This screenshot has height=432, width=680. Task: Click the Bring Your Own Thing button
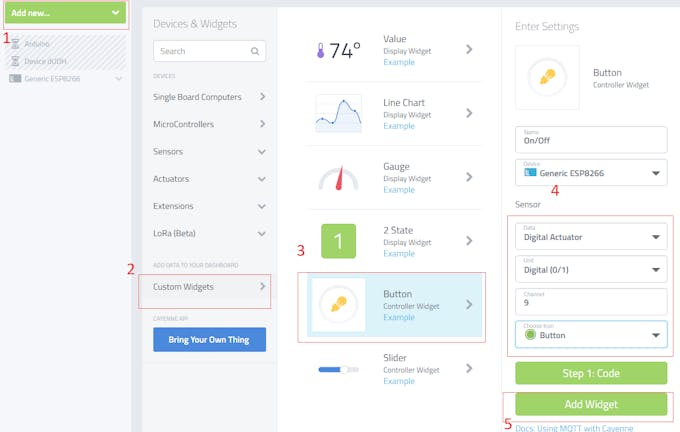pyautogui.click(x=209, y=340)
